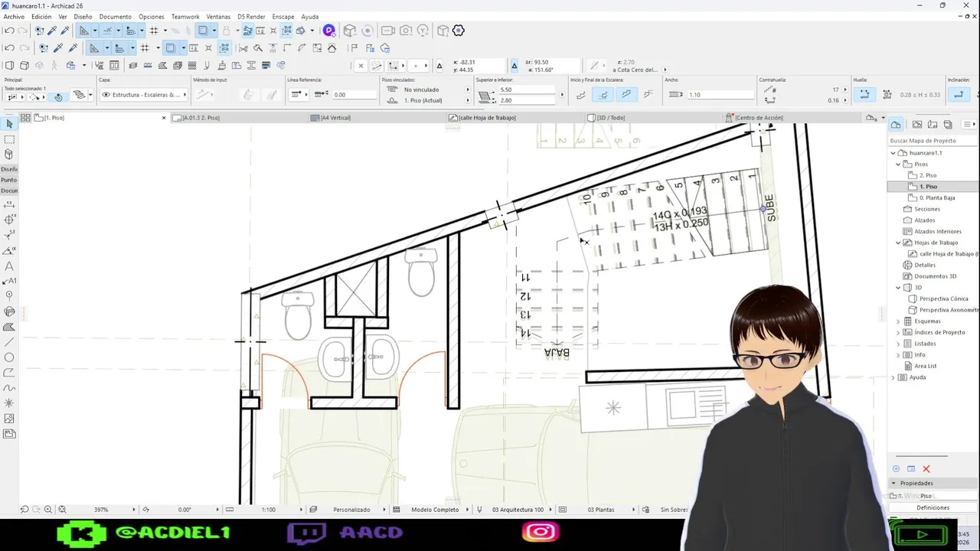Toggle the relative coordinates delta button
Image resolution: width=980 pixels, height=551 pixels.
[514, 66]
